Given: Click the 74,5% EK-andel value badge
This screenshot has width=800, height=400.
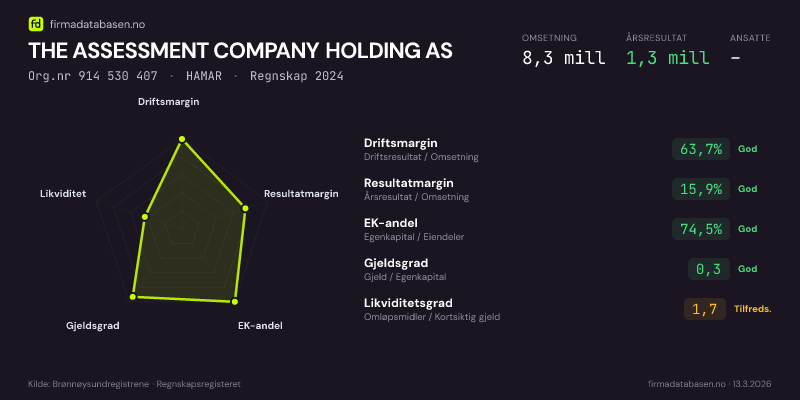Looking at the screenshot, I should 700,229.
